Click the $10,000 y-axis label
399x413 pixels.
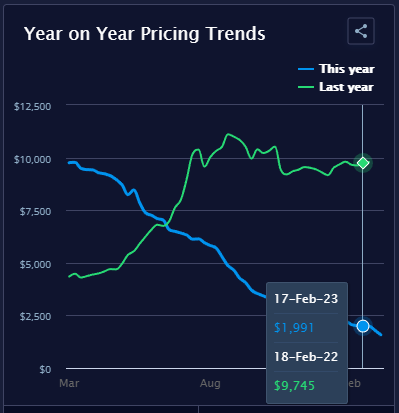pos(33,159)
